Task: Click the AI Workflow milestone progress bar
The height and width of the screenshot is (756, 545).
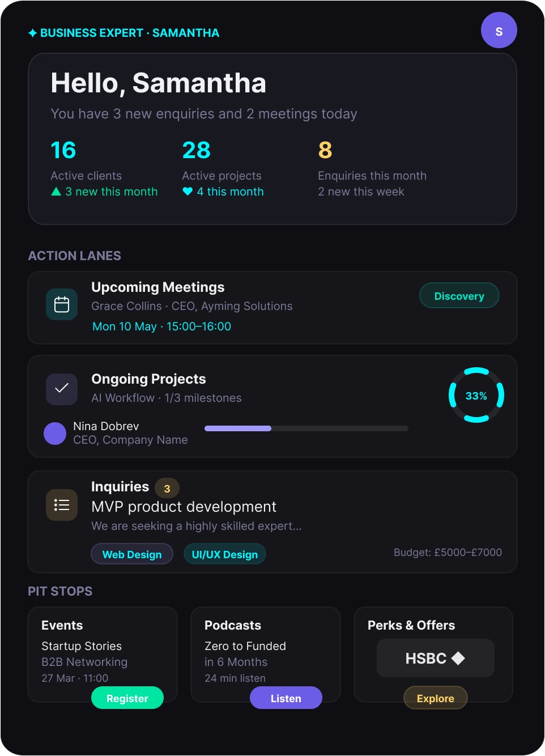Action: pyautogui.click(x=306, y=428)
